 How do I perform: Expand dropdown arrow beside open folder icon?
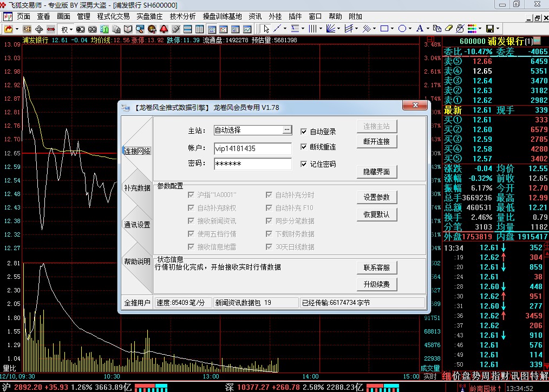pyautogui.click(x=17, y=29)
